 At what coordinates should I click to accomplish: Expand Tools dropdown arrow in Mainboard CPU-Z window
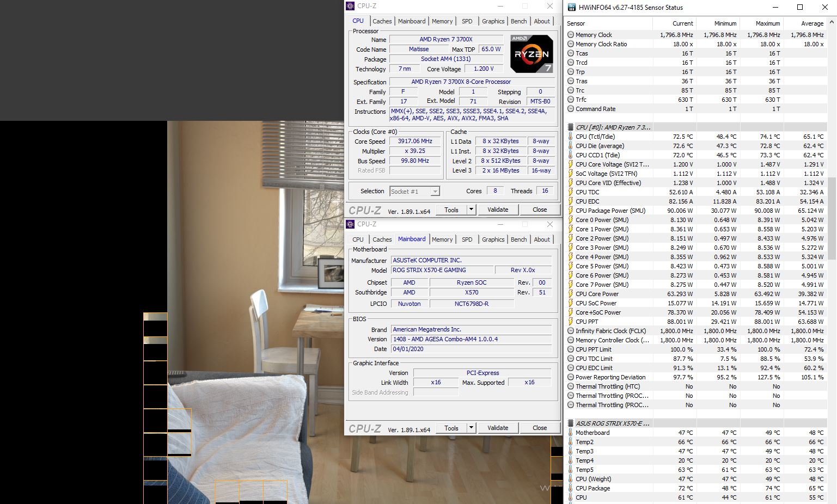(471, 428)
